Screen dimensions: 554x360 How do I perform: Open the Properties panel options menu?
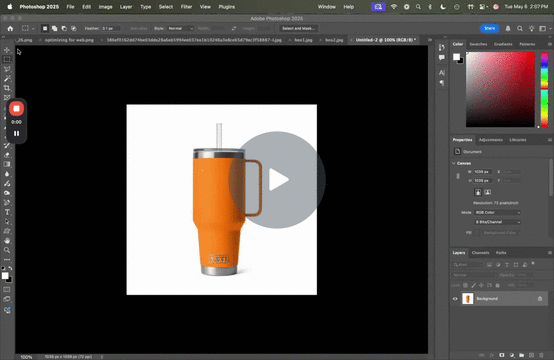point(549,140)
